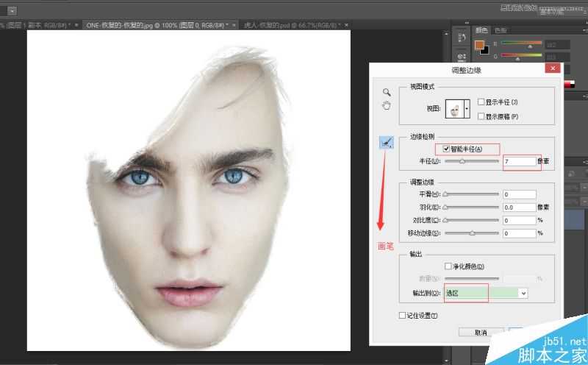The height and width of the screenshot is (365, 588).
Task: Click the 移动边缘 shift edge slider handle
Action: [x=472, y=233]
